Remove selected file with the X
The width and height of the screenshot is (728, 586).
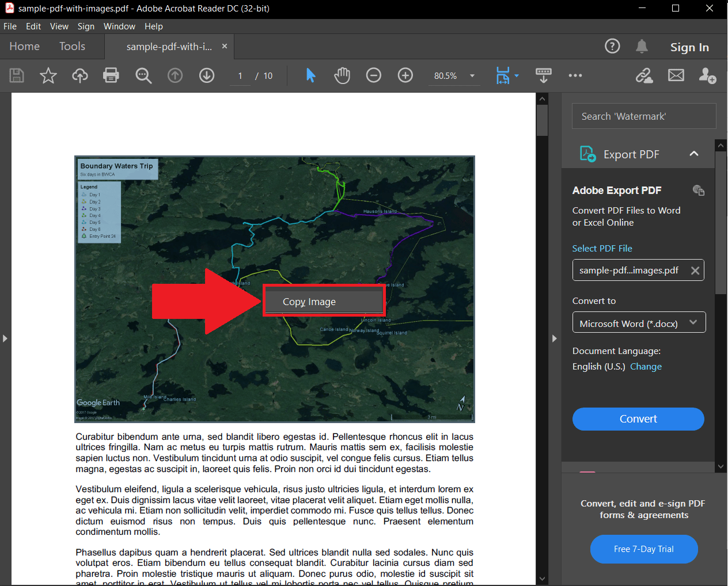point(695,271)
